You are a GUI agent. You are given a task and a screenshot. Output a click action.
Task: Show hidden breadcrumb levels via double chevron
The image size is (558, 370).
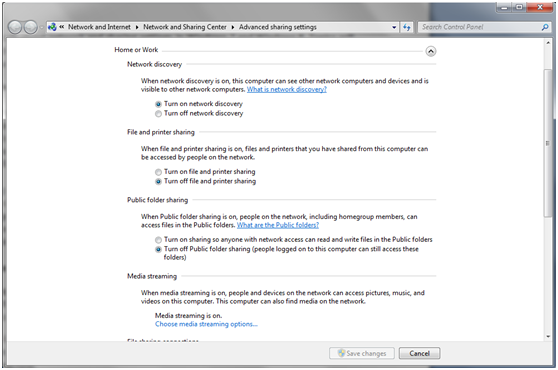tap(62, 27)
